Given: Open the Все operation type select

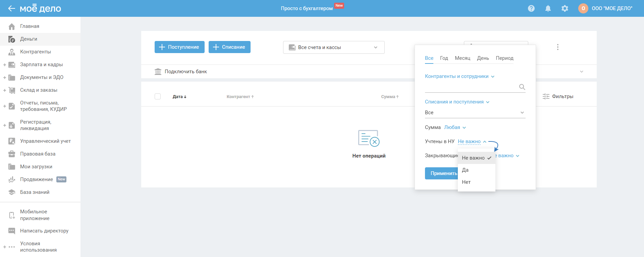Looking at the screenshot, I should pos(475,113).
